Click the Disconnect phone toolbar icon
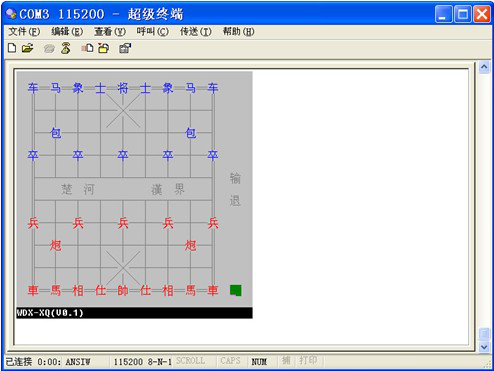This screenshot has height=371, width=494. 66,49
